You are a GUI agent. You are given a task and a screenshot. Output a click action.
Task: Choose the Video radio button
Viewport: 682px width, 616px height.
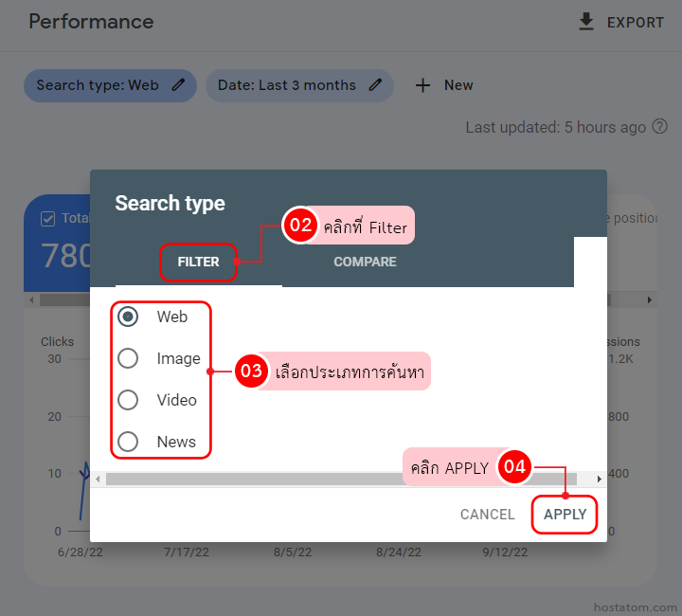click(x=128, y=400)
